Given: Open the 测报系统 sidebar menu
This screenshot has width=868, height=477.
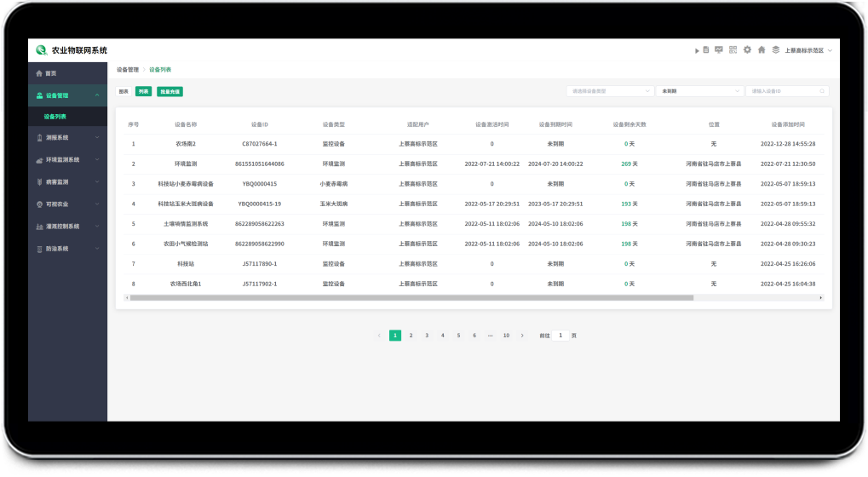Looking at the screenshot, I should (67, 138).
